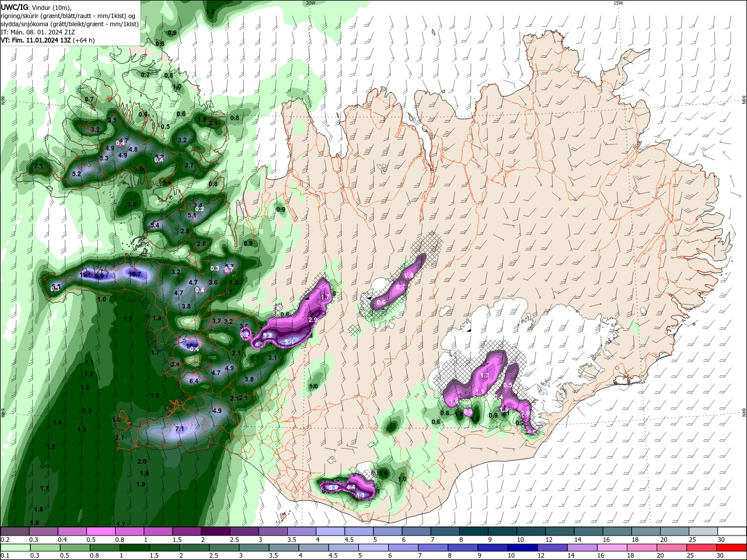The image size is (747, 560).
Task: Click the 6.4 rain value label
Action: tap(194, 381)
